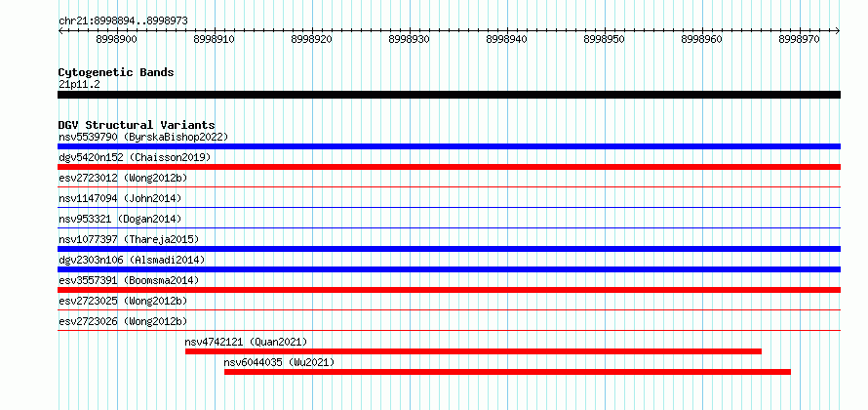Click the 21p11.2 band label

tap(79, 84)
